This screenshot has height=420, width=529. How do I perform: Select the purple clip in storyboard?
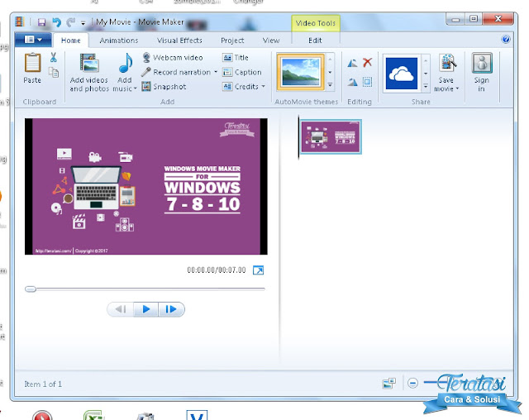[331, 136]
